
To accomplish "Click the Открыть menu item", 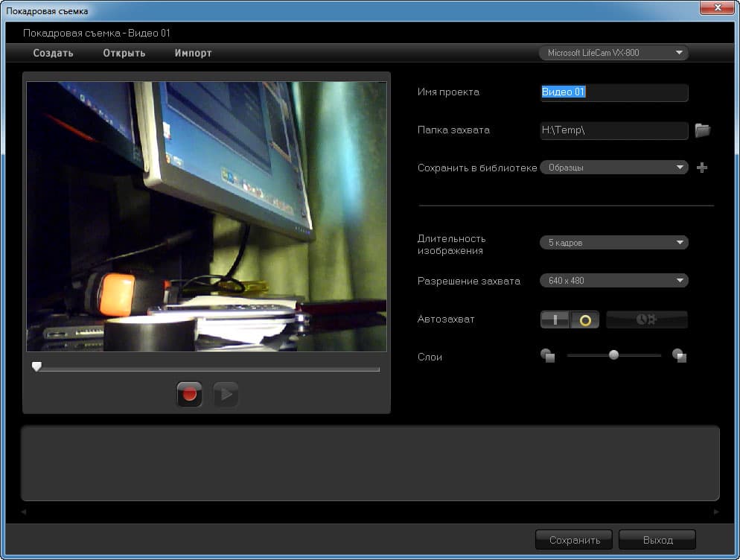I will point(124,53).
